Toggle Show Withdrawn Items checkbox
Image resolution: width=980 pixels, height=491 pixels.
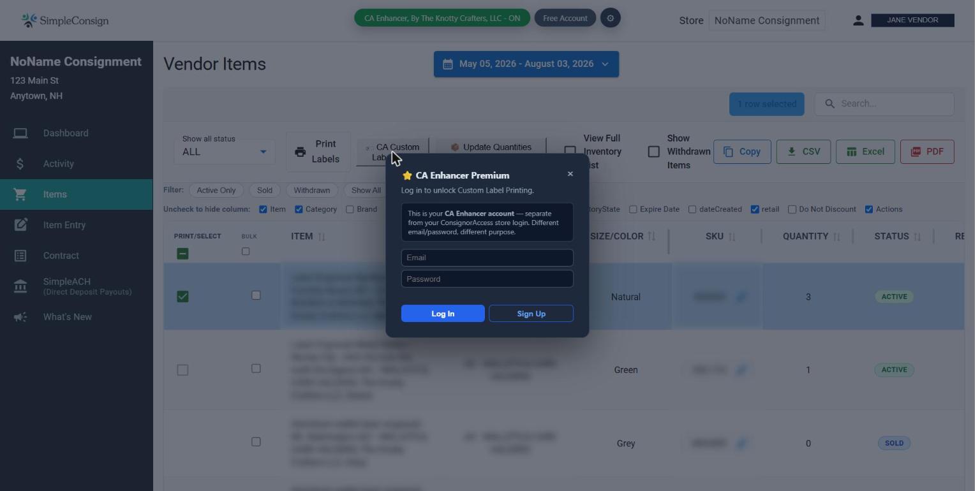(x=653, y=152)
